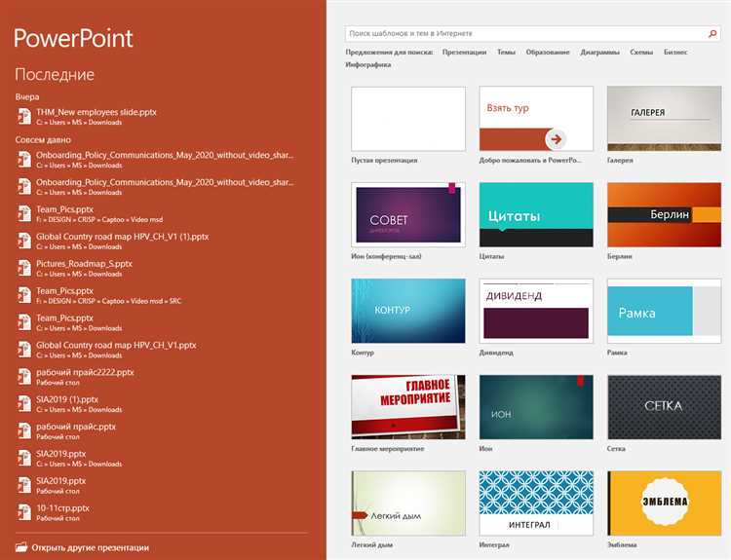Select Схемы search suggestion

641,53
